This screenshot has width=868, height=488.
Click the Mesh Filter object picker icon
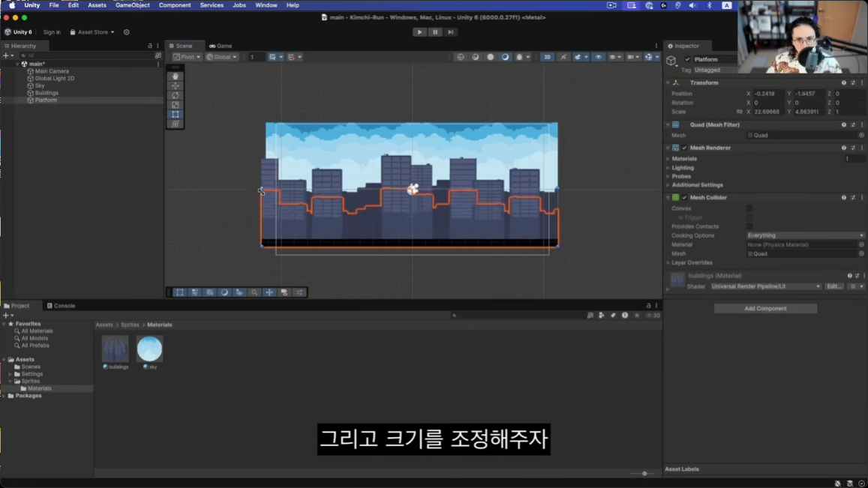point(861,136)
